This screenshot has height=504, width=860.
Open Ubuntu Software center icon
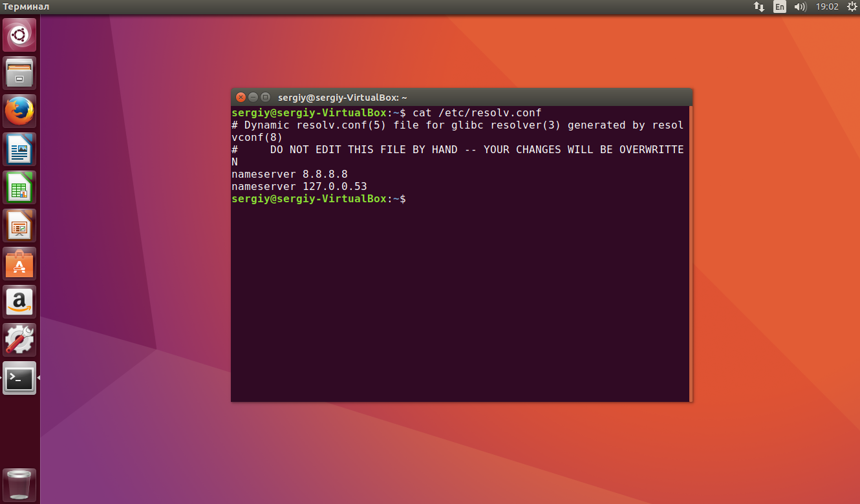coord(20,264)
